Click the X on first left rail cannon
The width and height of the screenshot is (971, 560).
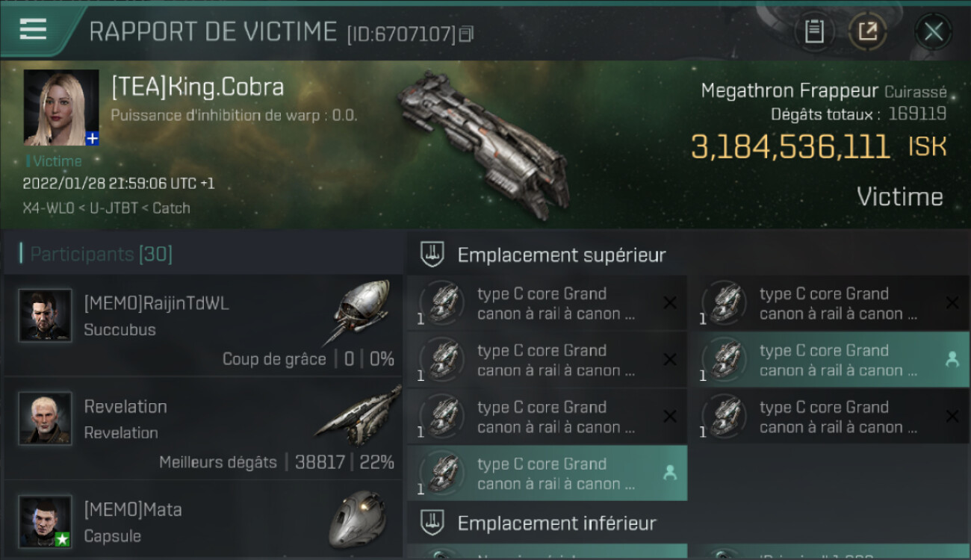(670, 302)
